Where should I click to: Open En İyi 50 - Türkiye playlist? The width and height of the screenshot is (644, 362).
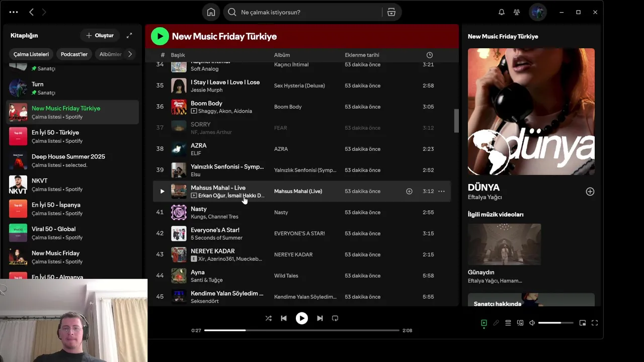tap(72, 136)
